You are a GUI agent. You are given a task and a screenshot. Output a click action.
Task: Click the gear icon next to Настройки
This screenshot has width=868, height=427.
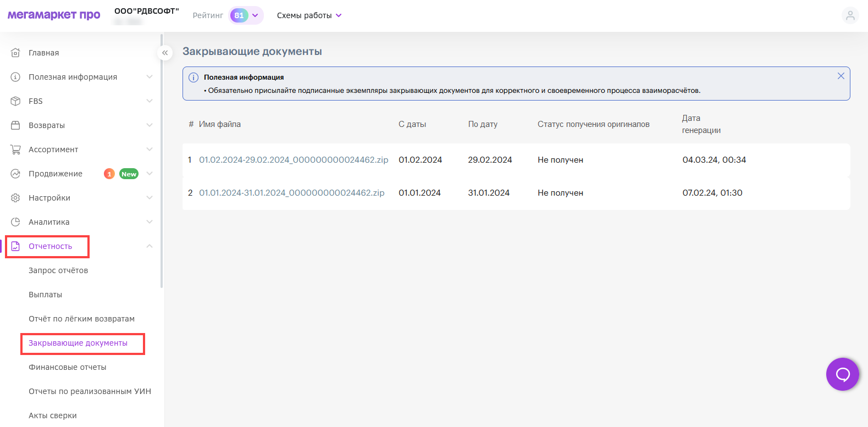point(15,198)
